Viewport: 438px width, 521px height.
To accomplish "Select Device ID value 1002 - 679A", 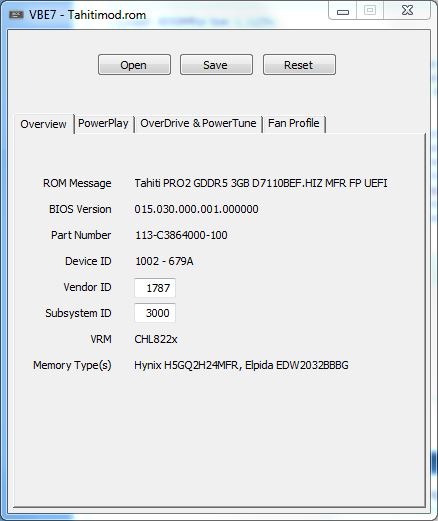I will 164,261.
